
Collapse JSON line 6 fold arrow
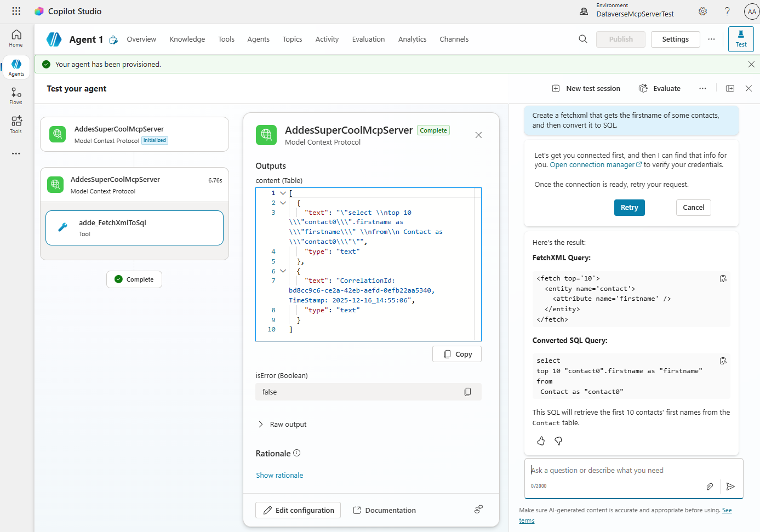(283, 271)
